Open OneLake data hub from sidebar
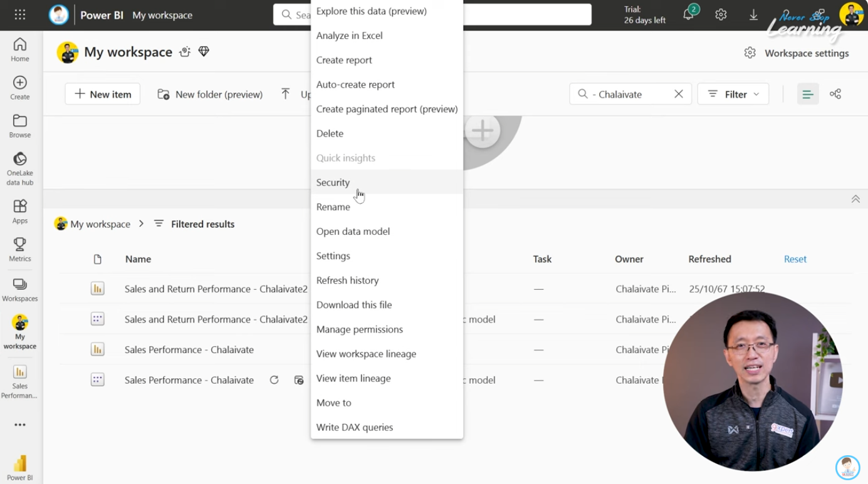This screenshot has height=484, width=868. click(x=19, y=165)
